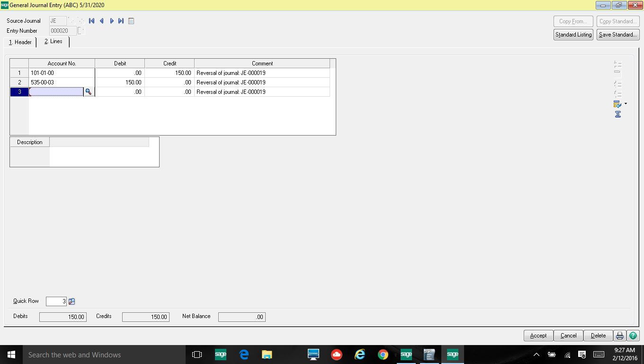The image size is (644, 364).
Task: Click Save Standard button
Action: click(617, 34)
